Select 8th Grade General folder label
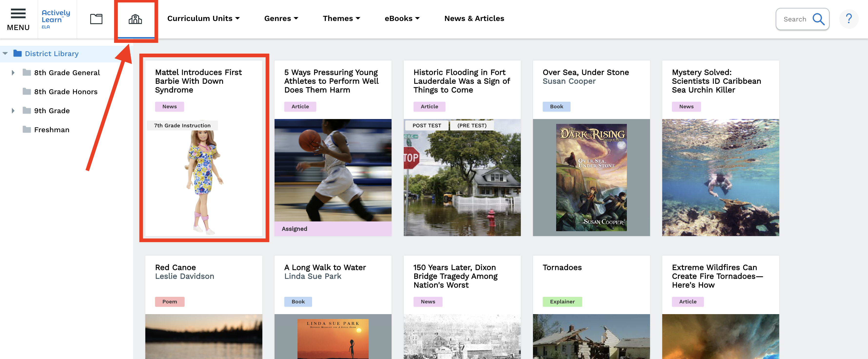The image size is (868, 359). click(67, 72)
